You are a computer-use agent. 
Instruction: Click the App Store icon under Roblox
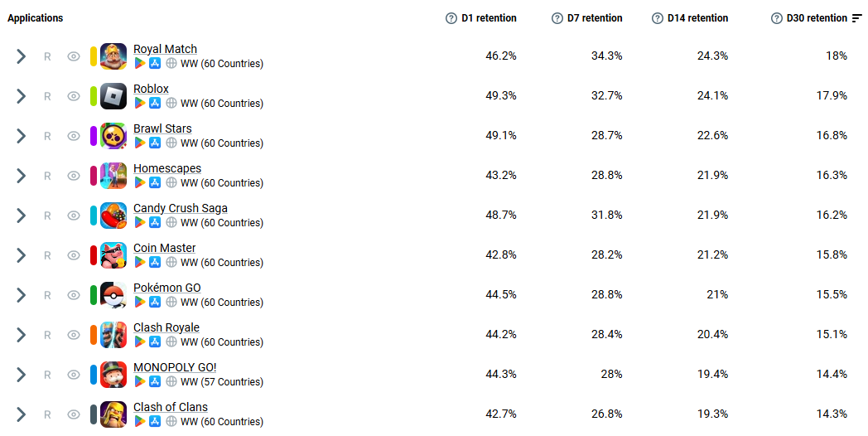(x=155, y=103)
